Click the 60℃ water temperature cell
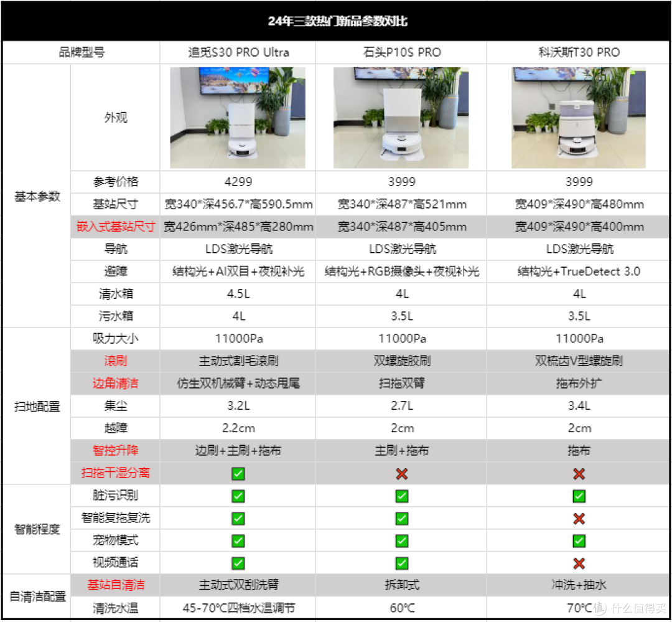The image size is (672, 622). click(x=401, y=608)
